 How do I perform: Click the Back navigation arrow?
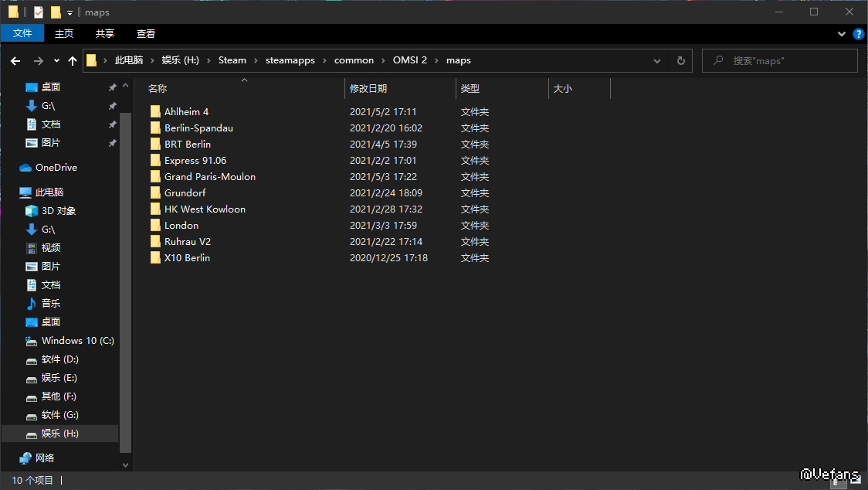[x=15, y=60]
